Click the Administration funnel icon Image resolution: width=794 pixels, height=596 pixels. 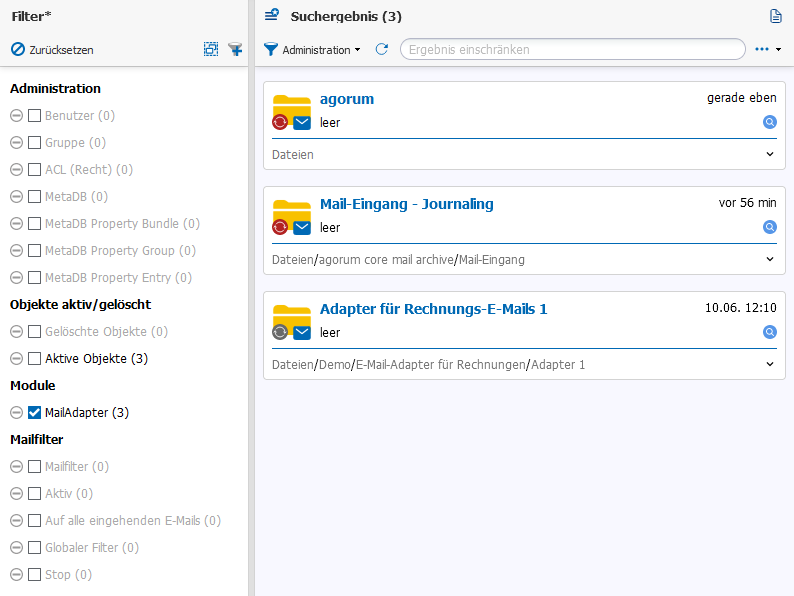tap(271, 49)
